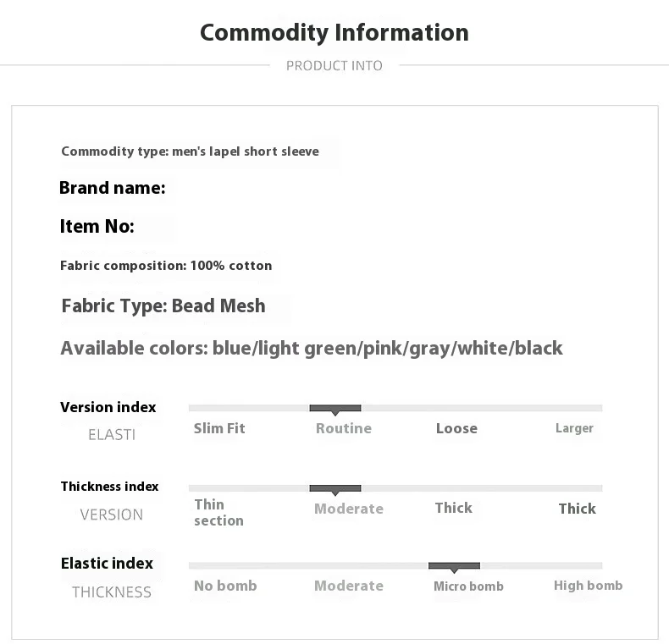Viewport: 669px width, 644px height.
Task: Click the Brand name field label
Action: click(x=113, y=188)
